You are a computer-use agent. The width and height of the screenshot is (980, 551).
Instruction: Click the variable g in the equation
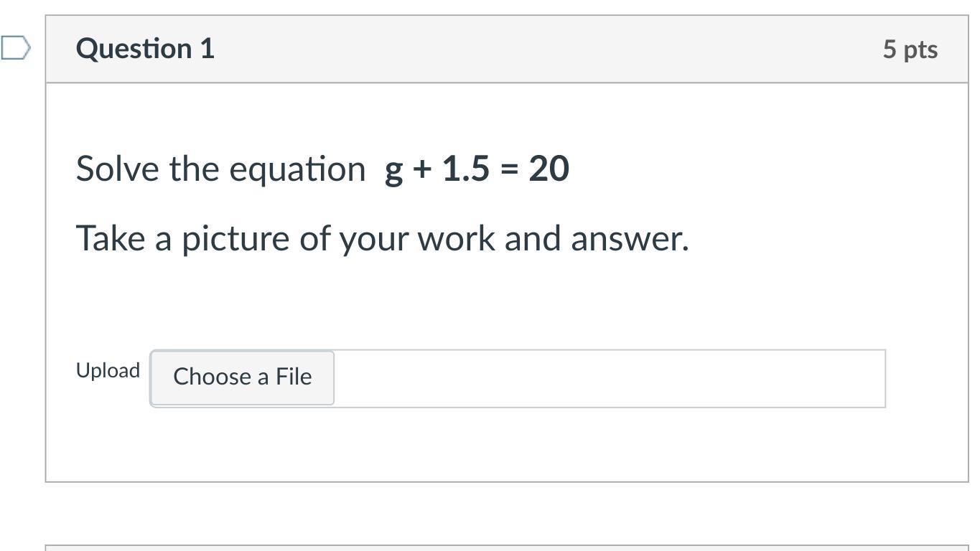click(393, 171)
